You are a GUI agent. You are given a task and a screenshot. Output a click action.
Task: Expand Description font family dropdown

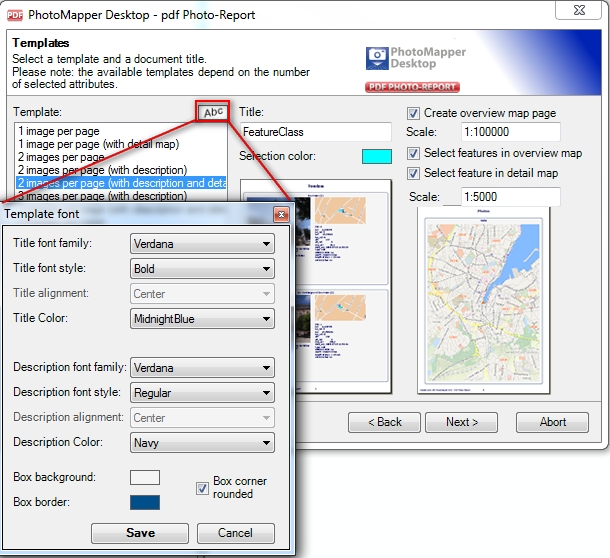tap(202, 367)
